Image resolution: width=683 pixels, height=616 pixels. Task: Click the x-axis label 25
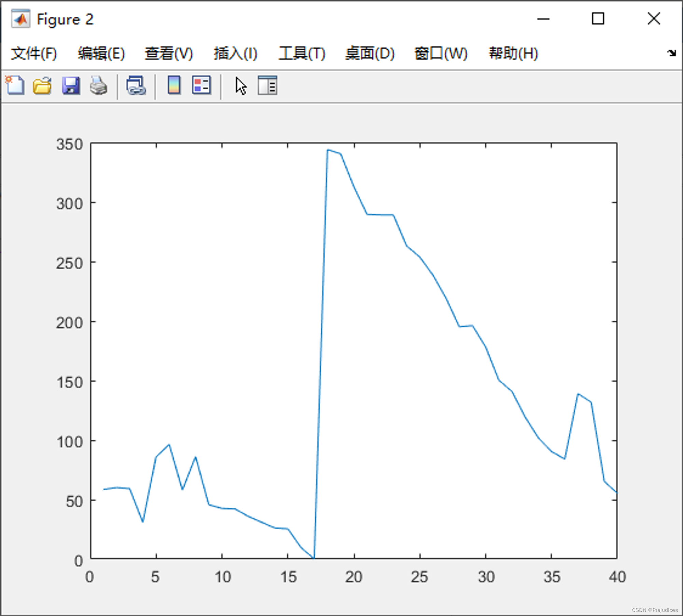[419, 577]
